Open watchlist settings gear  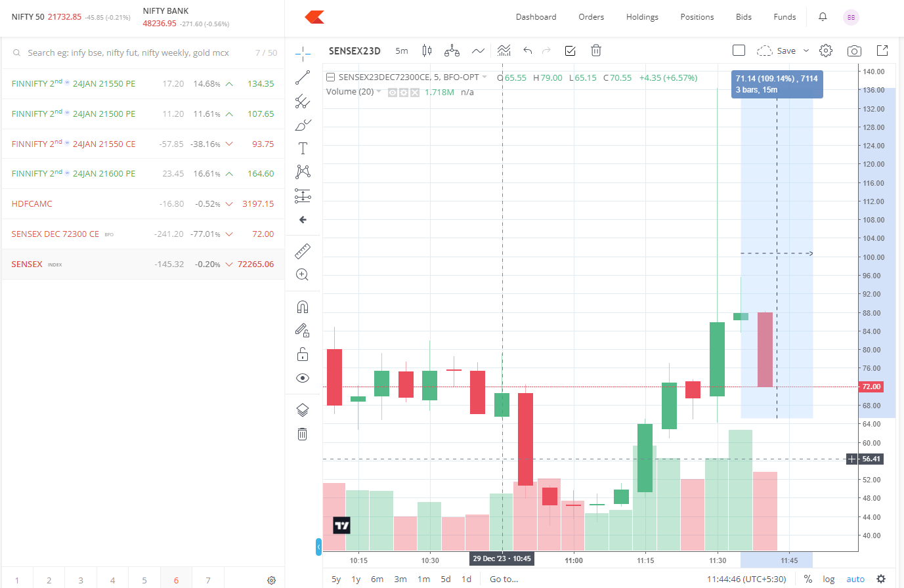[271, 580]
